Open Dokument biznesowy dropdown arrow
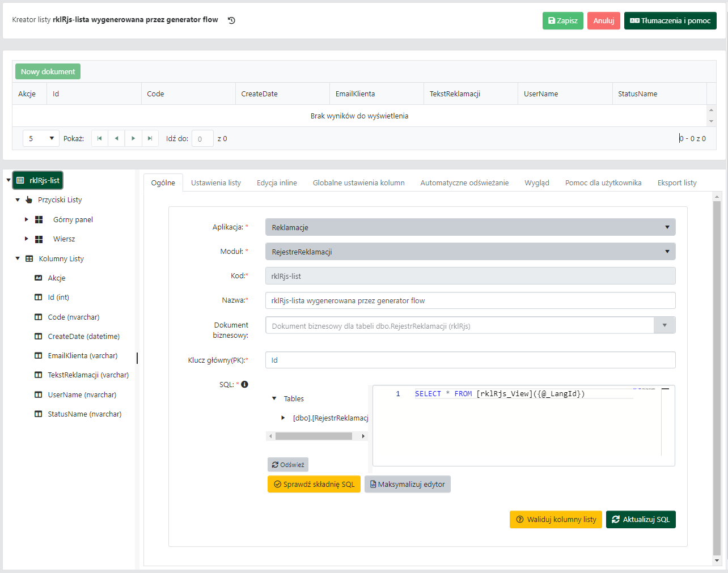This screenshot has height=573, width=728. point(664,325)
